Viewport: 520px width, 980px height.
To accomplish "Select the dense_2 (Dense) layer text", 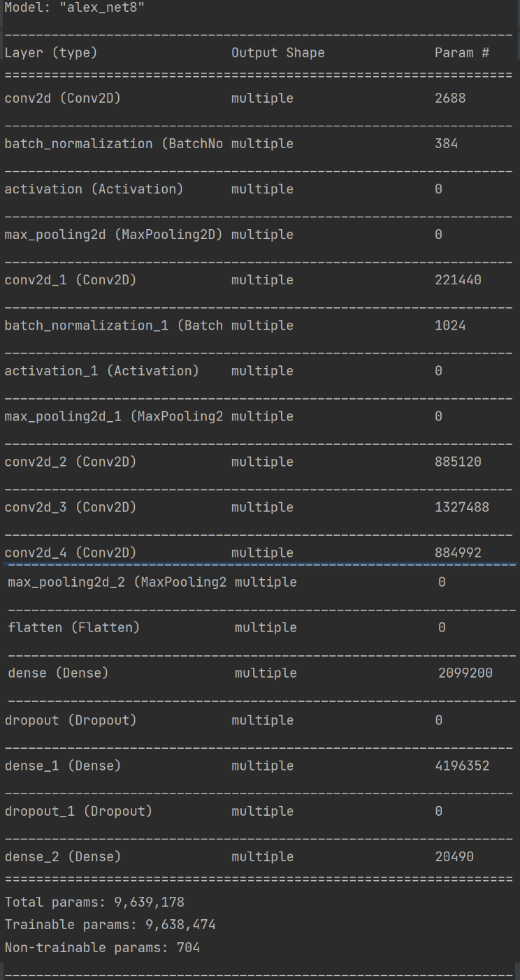I will pos(63,856).
